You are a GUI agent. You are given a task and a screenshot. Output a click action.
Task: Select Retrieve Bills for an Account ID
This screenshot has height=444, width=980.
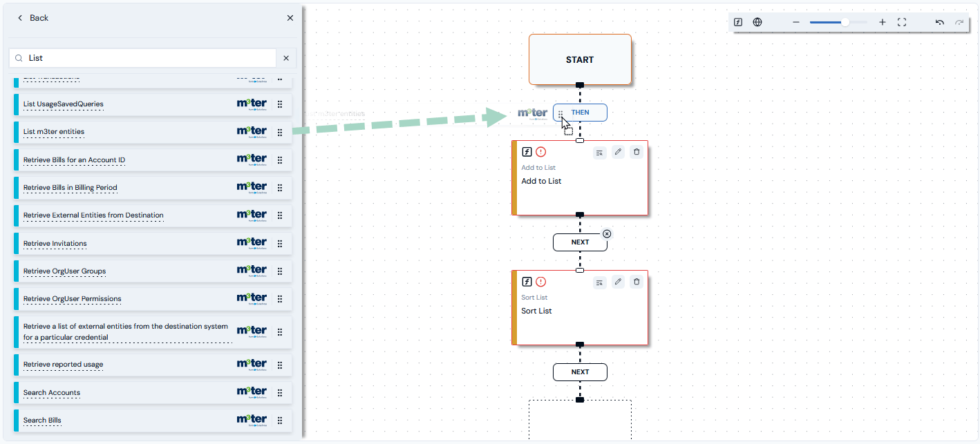pyautogui.click(x=152, y=160)
